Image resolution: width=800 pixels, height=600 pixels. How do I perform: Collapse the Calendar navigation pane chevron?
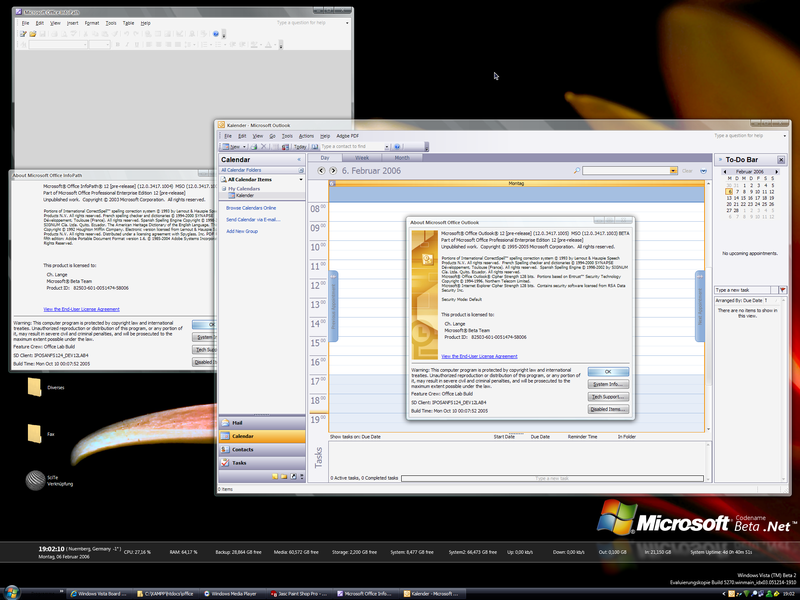coord(299,159)
